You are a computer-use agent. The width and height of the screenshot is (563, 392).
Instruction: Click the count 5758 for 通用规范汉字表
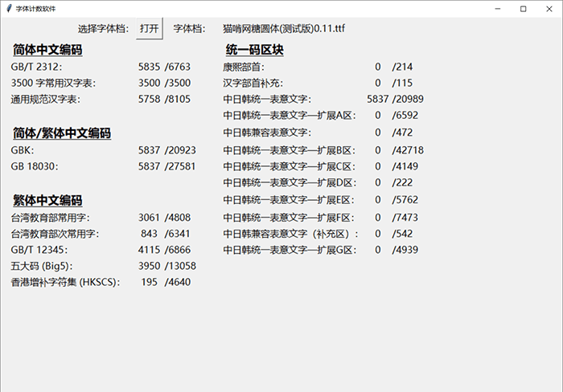149,99
